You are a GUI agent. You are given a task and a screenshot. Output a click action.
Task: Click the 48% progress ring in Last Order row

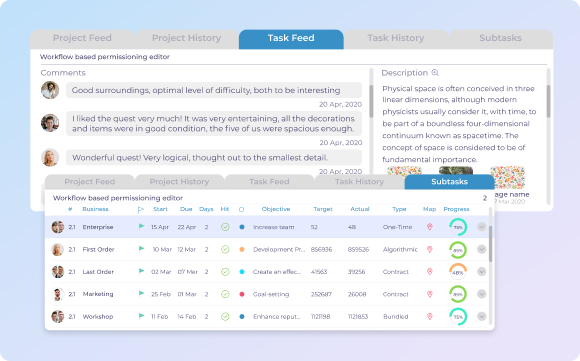tap(458, 272)
